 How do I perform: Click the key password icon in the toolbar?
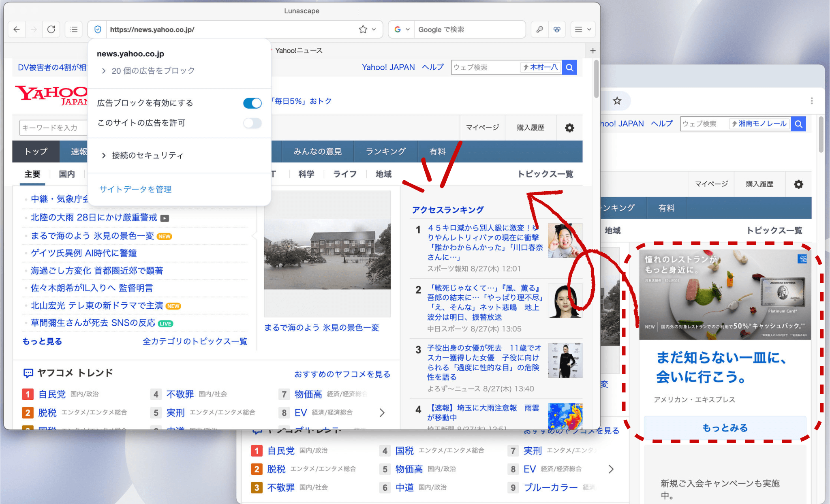tap(539, 29)
